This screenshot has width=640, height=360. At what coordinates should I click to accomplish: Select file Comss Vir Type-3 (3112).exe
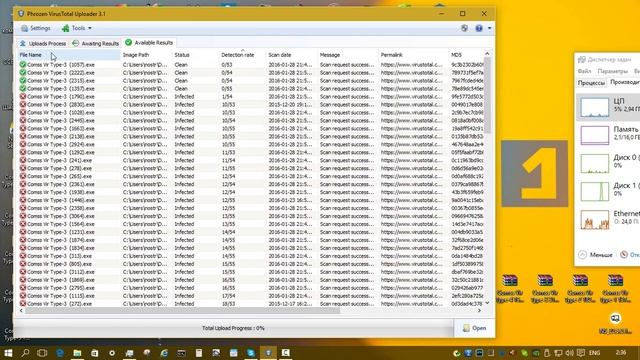coord(61,272)
